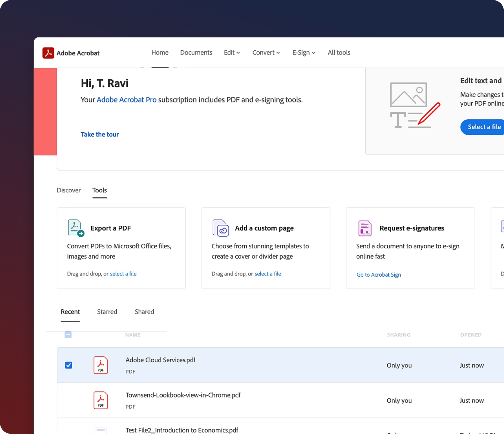Uncheck the Adobe Cloud Services.pdf checkbox
The height and width of the screenshot is (434, 504).
tap(69, 365)
